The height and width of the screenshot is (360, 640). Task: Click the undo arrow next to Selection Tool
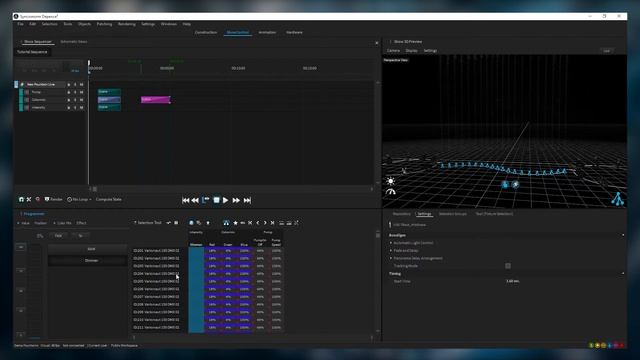coord(168,223)
